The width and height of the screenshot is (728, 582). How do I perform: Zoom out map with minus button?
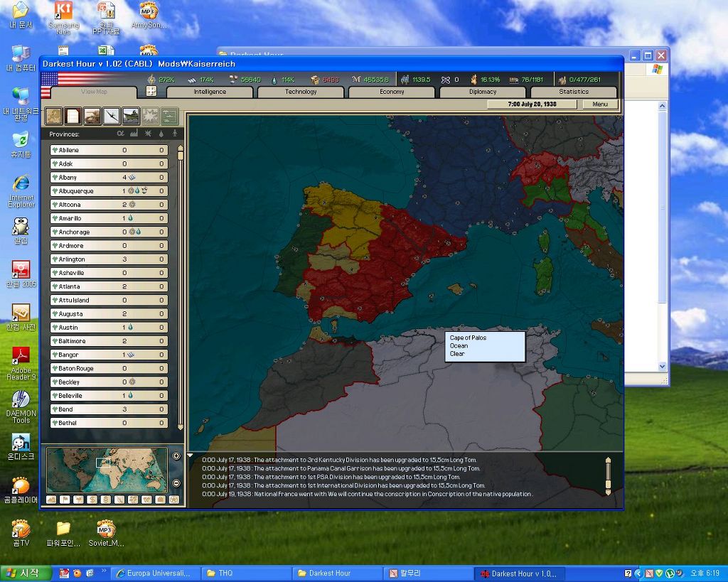tap(176, 483)
